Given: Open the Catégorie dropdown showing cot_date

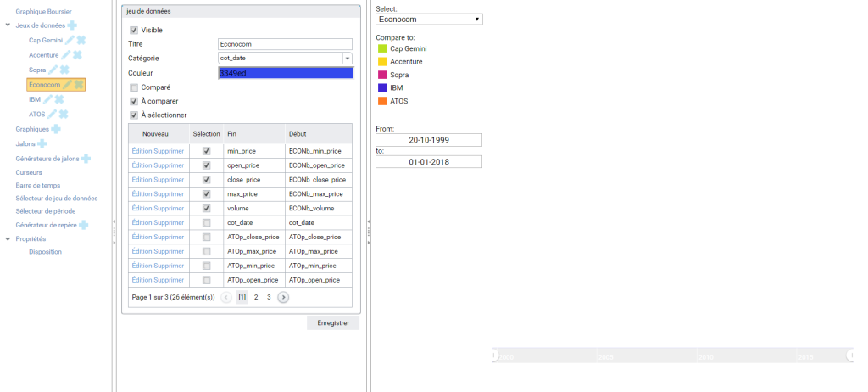Looking at the screenshot, I should pyautogui.click(x=347, y=59).
